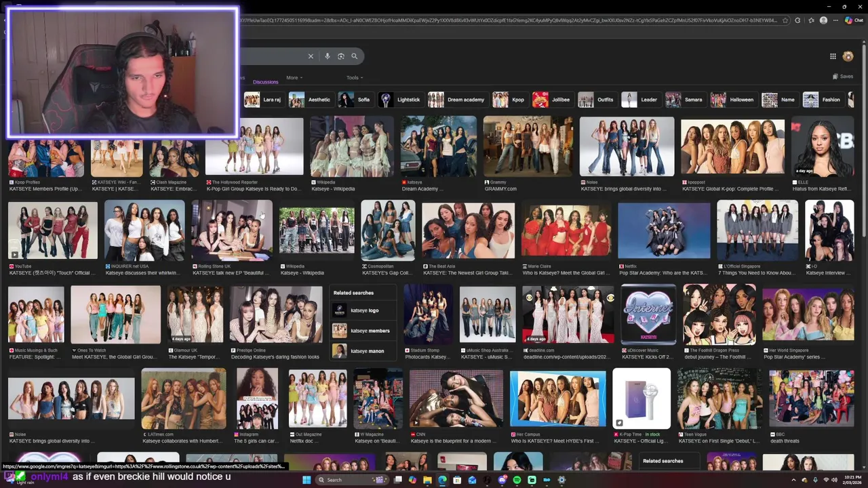
Task: Click BBC death threats result caption
Action: (785, 441)
